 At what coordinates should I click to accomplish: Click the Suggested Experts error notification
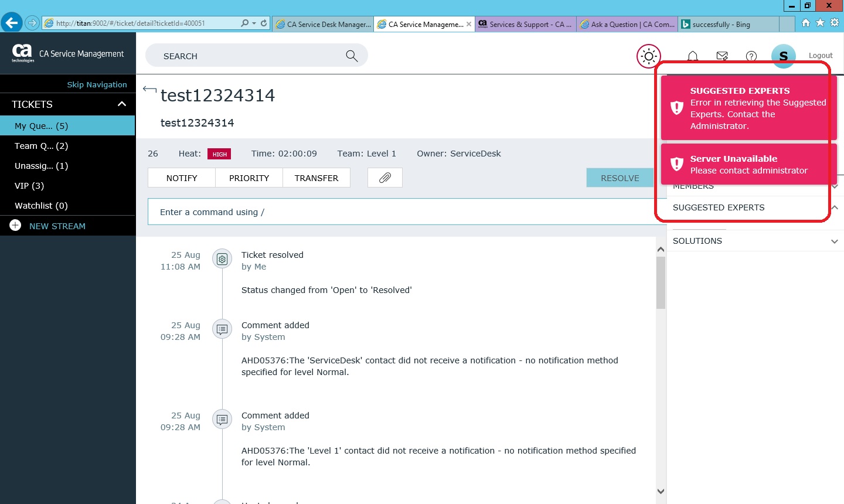pos(749,108)
